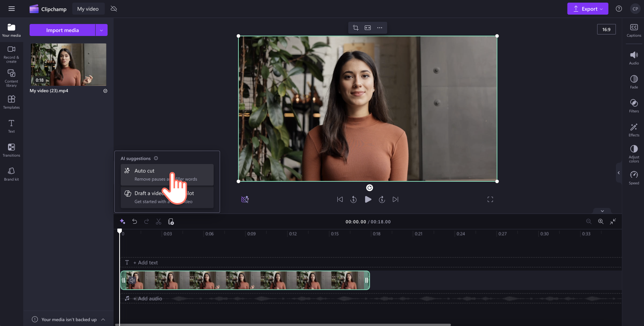Image resolution: width=644 pixels, height=326 pixels.
Task: Skip to the end of the video
Action: (x=395, y=199)
